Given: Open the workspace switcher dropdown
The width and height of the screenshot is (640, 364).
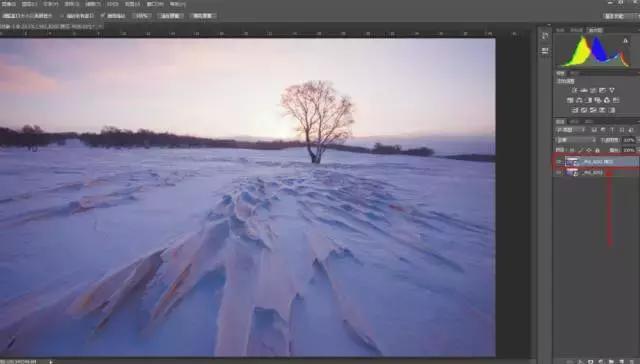Looking at the screenshot, I should (620, 16).
